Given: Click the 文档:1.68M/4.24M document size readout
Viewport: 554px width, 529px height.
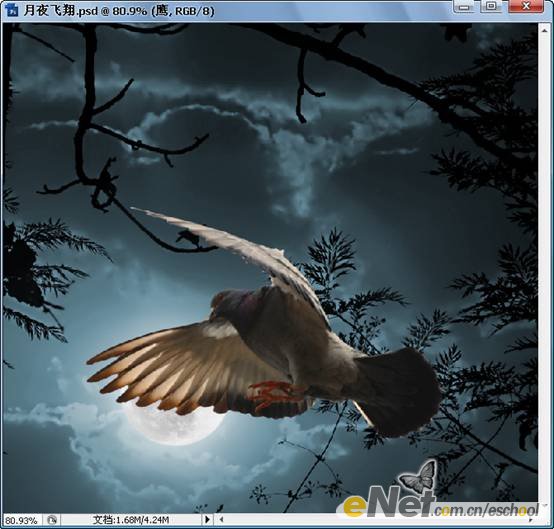Looking at the screenshot, I should point(131,520).
